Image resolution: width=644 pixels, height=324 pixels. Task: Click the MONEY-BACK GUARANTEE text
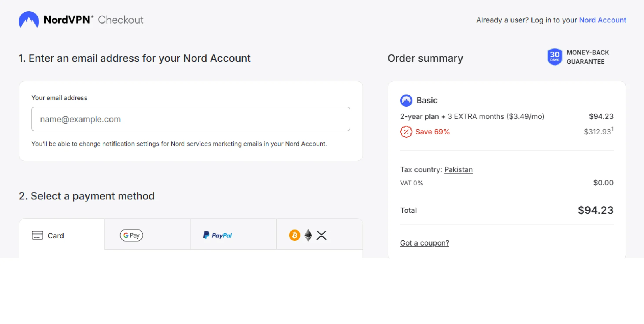point(587,57)
